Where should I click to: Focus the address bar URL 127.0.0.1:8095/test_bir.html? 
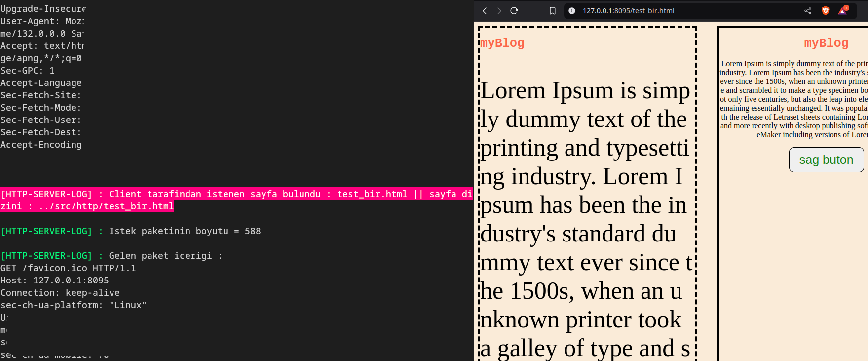coord(628,11)
